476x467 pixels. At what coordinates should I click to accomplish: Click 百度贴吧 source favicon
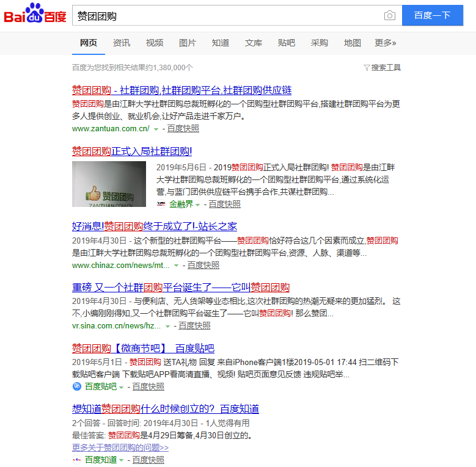pyautogui.click(x=77, y=386)
